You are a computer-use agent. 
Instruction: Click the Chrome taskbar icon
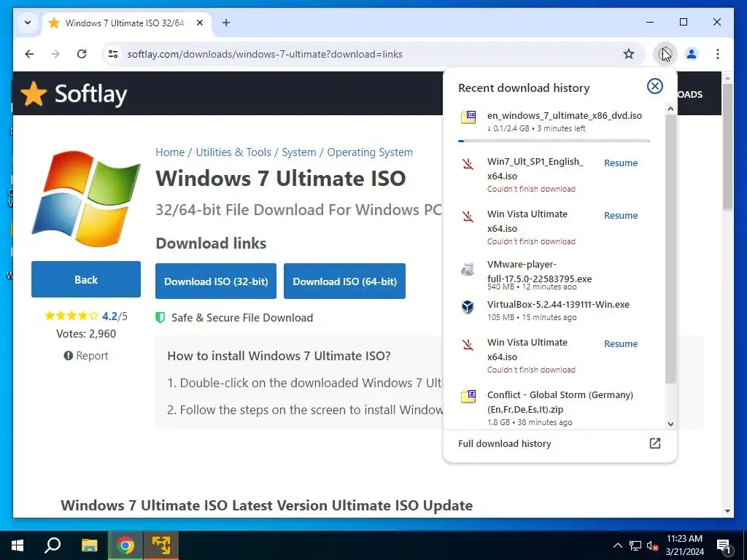pos(125,545)
